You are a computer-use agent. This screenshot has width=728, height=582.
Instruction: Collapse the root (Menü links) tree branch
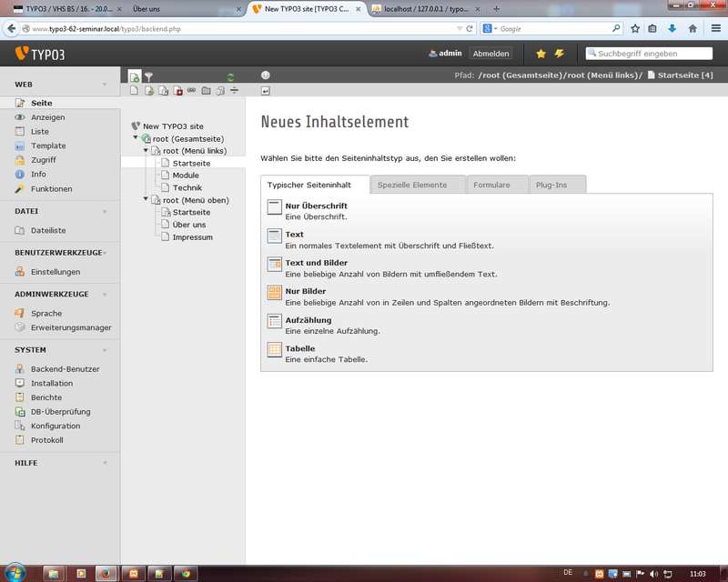(x=146, y=150)
